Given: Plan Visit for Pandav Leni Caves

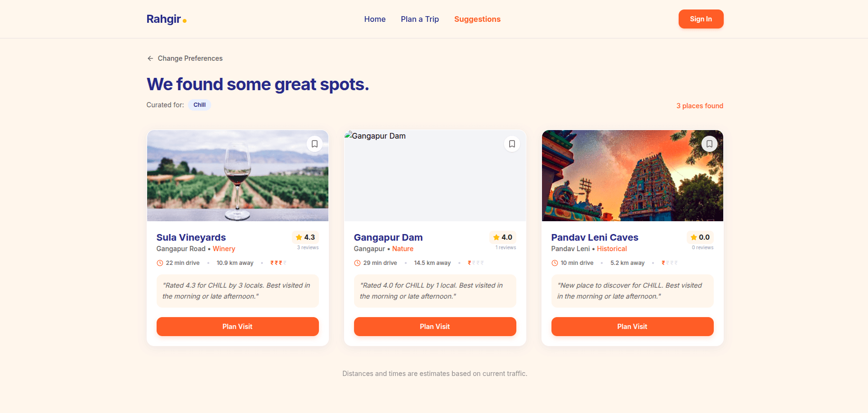Looking at the screenshot, I should (x=632, y=327).
